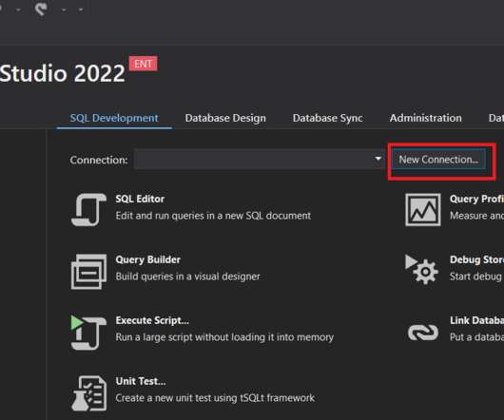The width and height of the screenshot is (504, 420).
Task: Click 'Build queries in a visual designer' text
Action: [x=187, y=277]
